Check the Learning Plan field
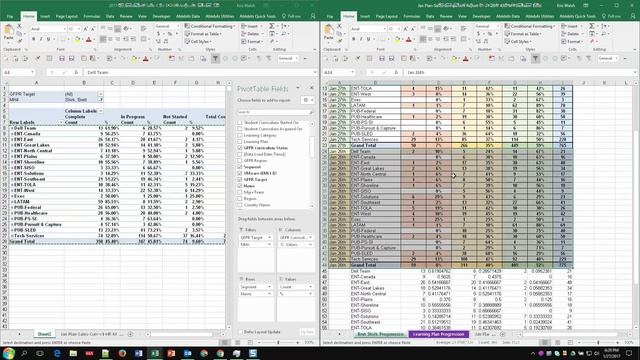The width and height of the screenshot is (640, 360). coord(240,142)
